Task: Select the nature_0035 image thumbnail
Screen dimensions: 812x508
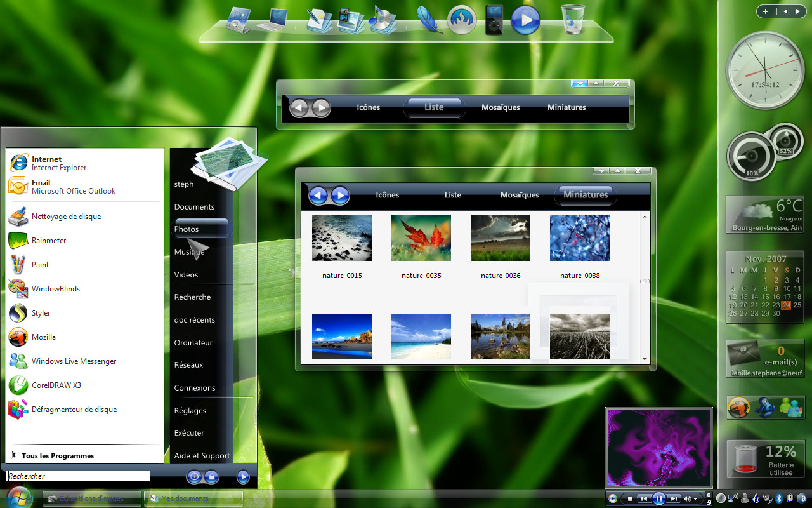Action: pos(421,238)
